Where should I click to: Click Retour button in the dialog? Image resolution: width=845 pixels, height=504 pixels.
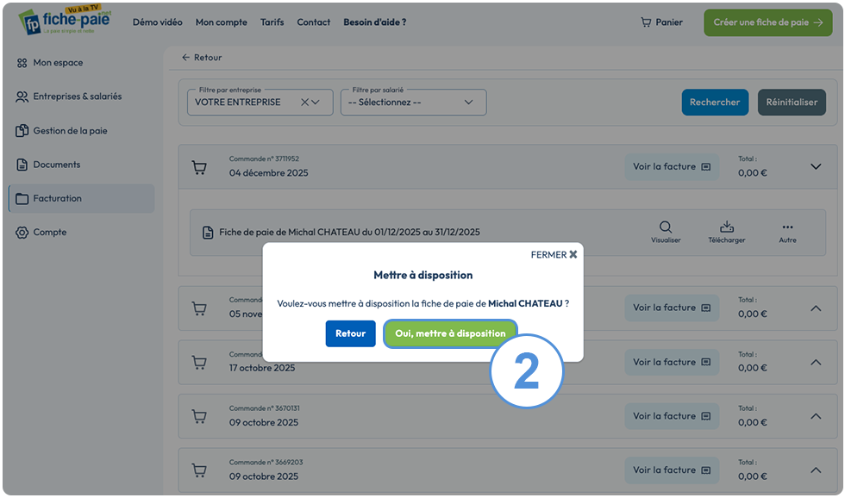point(350,333)
